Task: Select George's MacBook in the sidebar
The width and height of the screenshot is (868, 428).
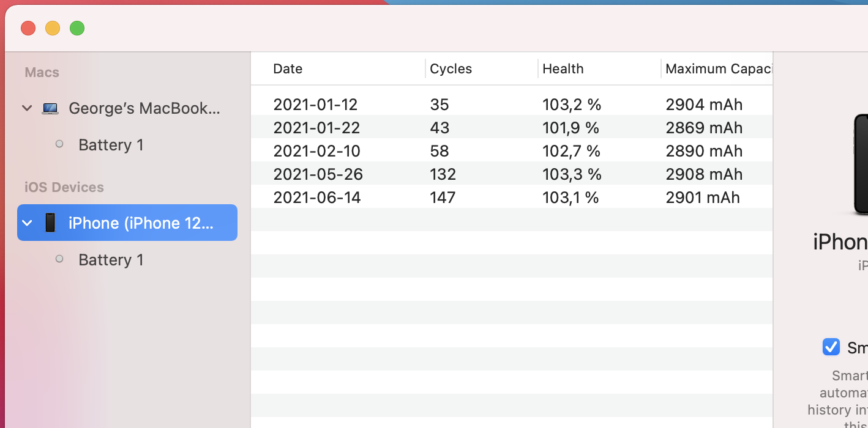Action: click(144, 108)
